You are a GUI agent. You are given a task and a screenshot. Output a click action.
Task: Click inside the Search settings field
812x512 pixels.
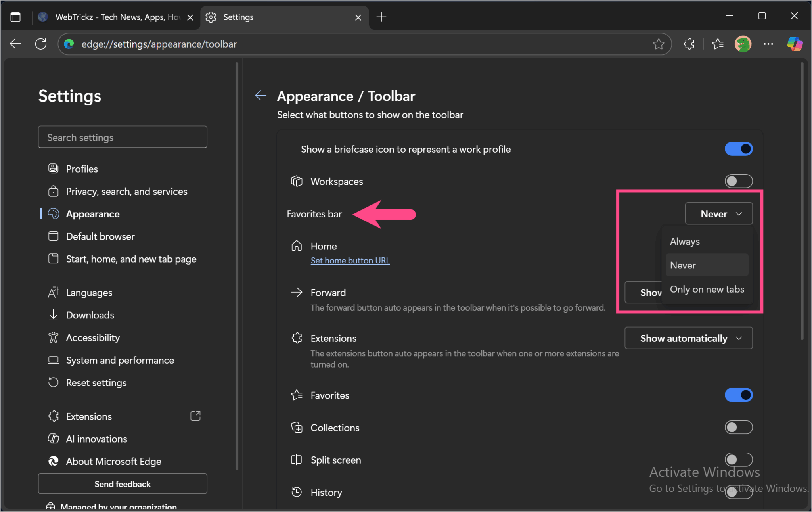pyautogui.click(x=122, y=137)
